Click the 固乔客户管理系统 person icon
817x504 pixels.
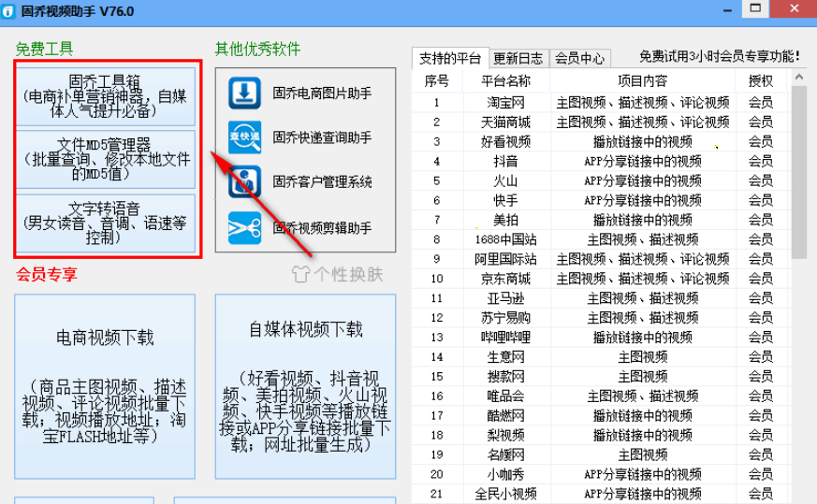(x=244, y=181)
